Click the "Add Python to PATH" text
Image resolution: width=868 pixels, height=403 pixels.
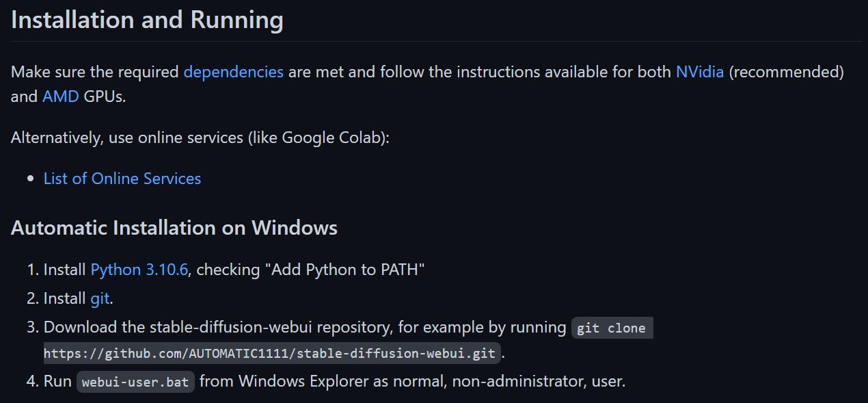[x=344, y=270]
